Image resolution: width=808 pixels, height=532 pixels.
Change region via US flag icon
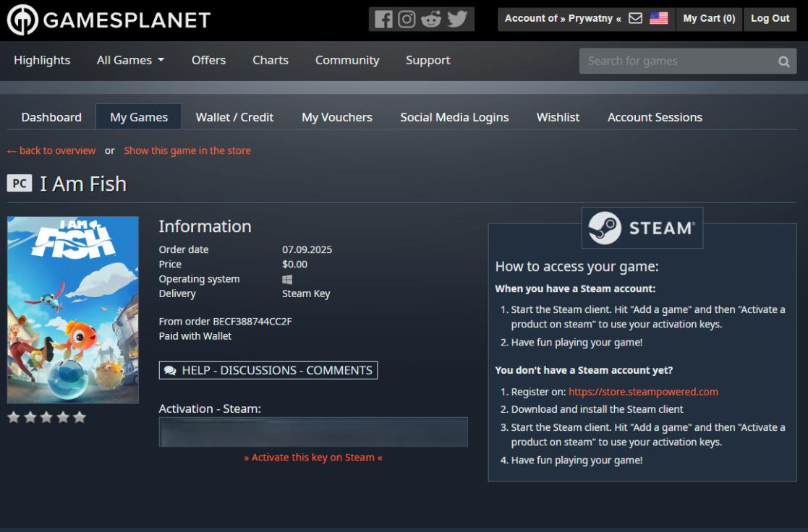658,19
